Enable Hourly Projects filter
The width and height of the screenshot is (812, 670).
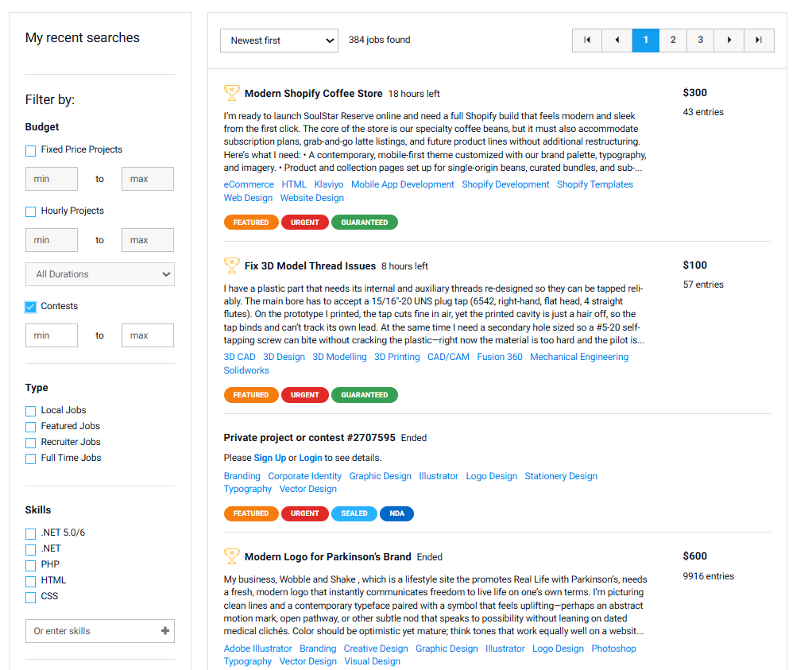click(30, 211)
